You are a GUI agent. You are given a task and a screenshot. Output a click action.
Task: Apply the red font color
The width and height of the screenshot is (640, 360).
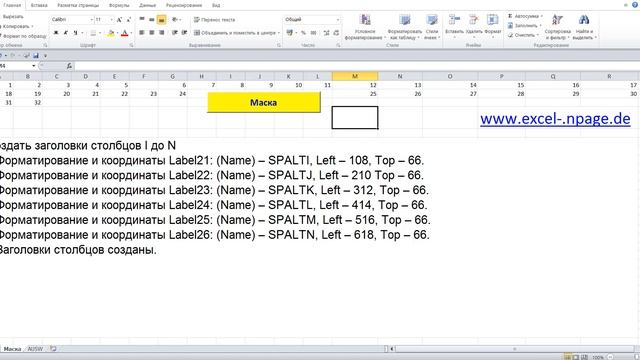tap(125, 33)
